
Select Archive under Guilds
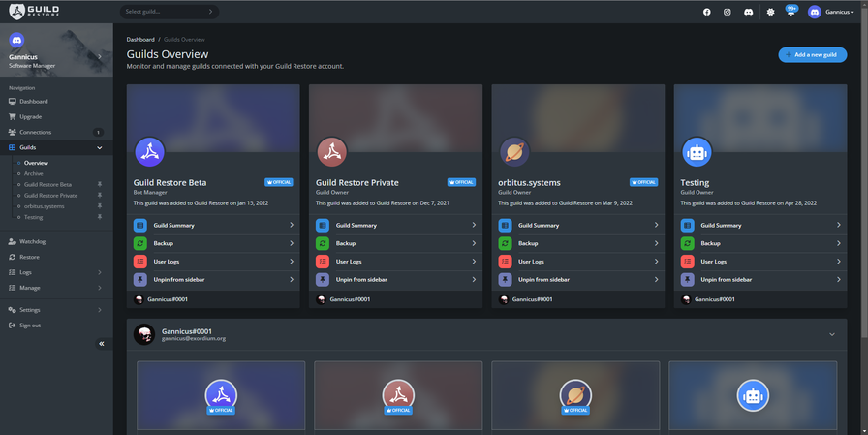click(x=33, y=173)
